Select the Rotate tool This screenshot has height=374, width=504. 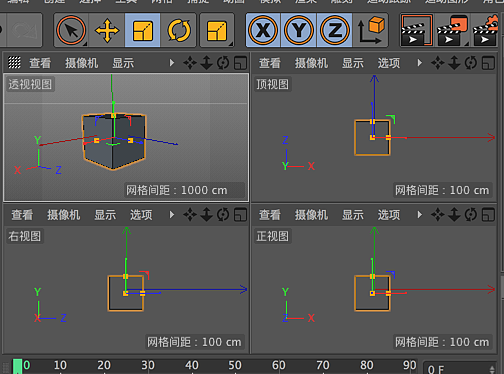click(179, 30)
